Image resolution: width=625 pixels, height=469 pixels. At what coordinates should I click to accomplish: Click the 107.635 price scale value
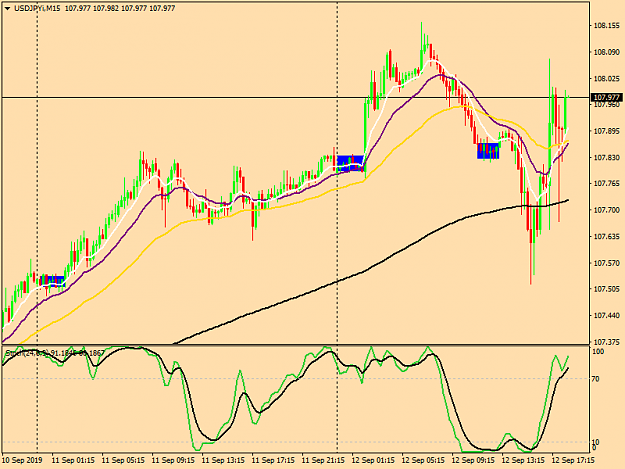click(607, 237)
